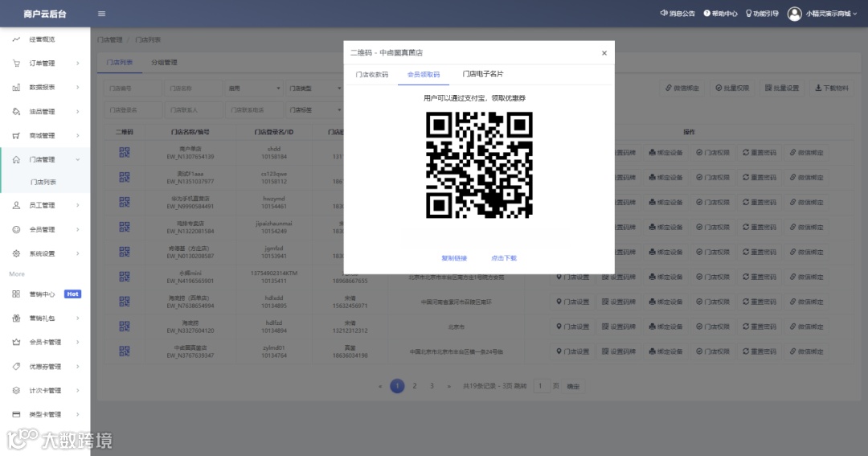This screenshot has width=868, height=456.
Task: Expand 系统设置 in the sidebar
Action: [x=45, y=254]
